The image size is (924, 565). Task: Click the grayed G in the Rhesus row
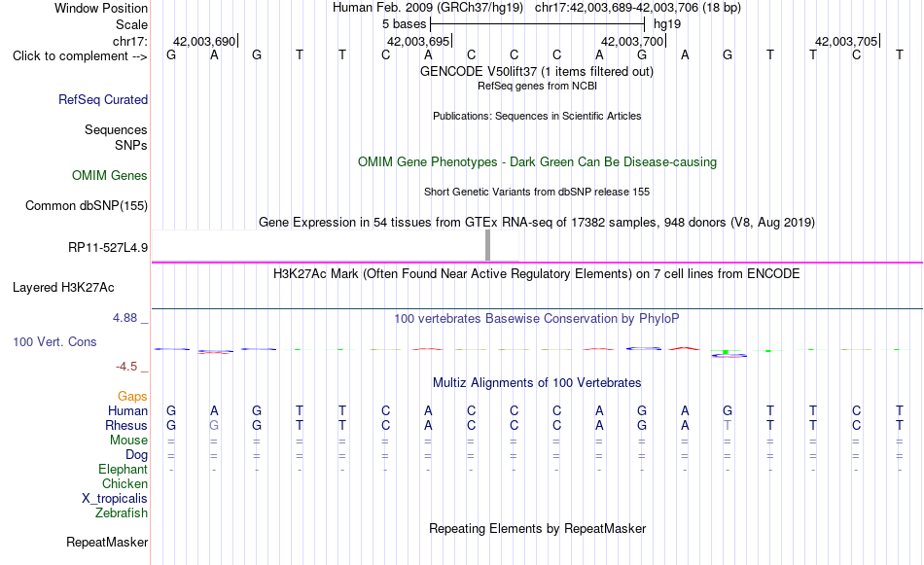pyautogui.click(x=214, y=425)
